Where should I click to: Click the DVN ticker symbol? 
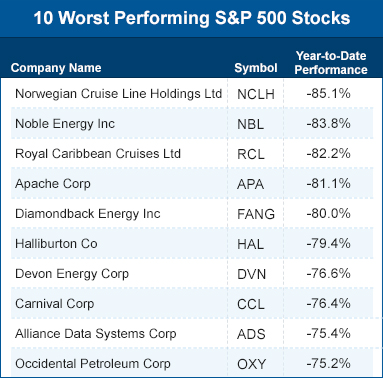pos(252,274)
